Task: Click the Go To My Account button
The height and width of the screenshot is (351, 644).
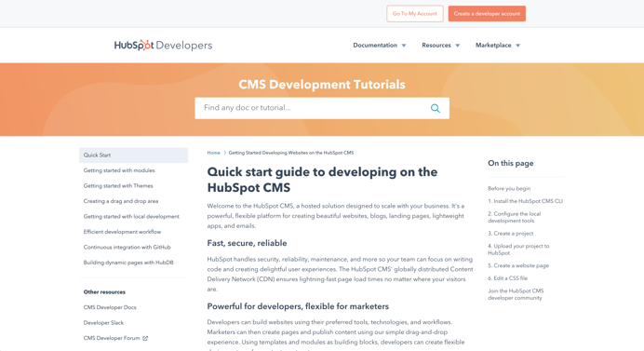Action: pos(415,14)
